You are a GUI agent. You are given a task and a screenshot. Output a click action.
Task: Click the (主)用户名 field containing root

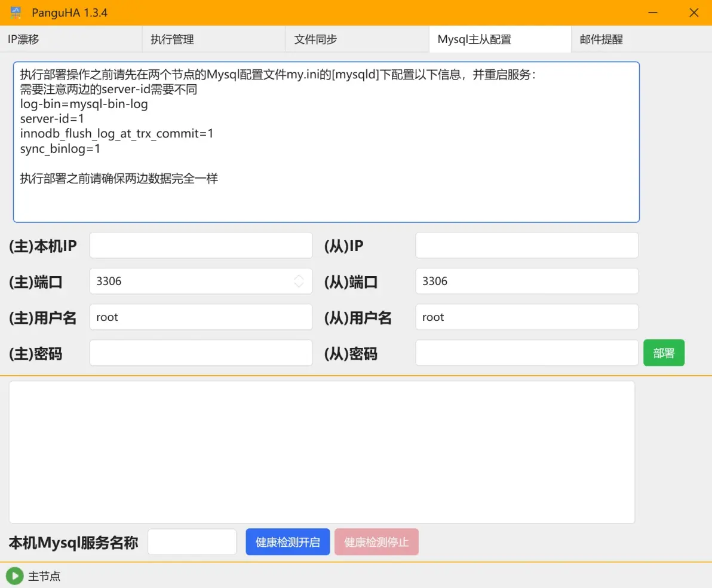pos(201,317)
